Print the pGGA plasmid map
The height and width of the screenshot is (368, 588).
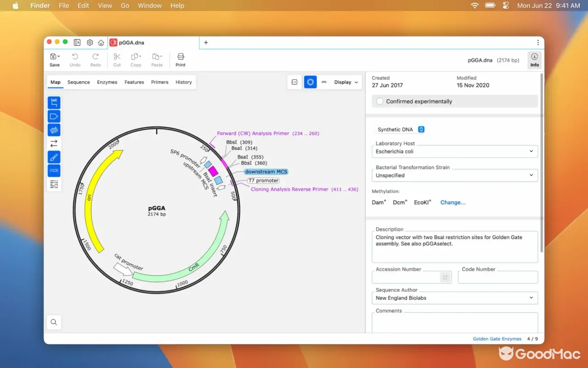[x=181, y=59]
